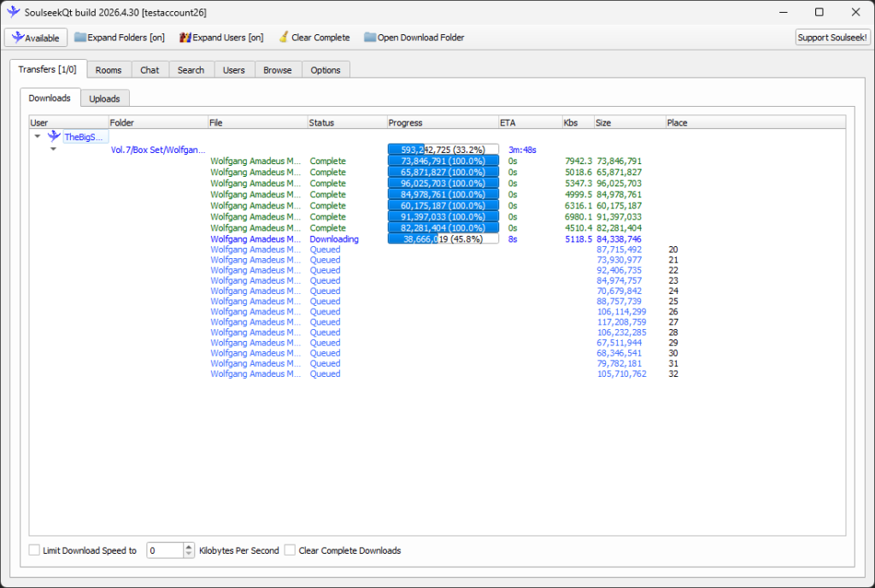Click the 91,397,033 (100.0%) progress bar
Viewport: 875px width, 588px height.
coord(443,216)
